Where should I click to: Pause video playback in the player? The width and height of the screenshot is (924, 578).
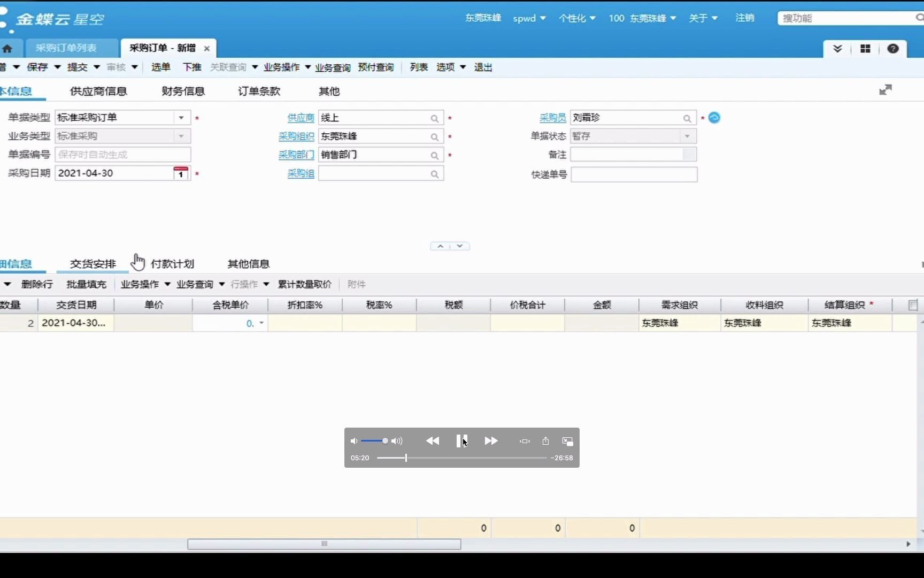coord(461,441)
